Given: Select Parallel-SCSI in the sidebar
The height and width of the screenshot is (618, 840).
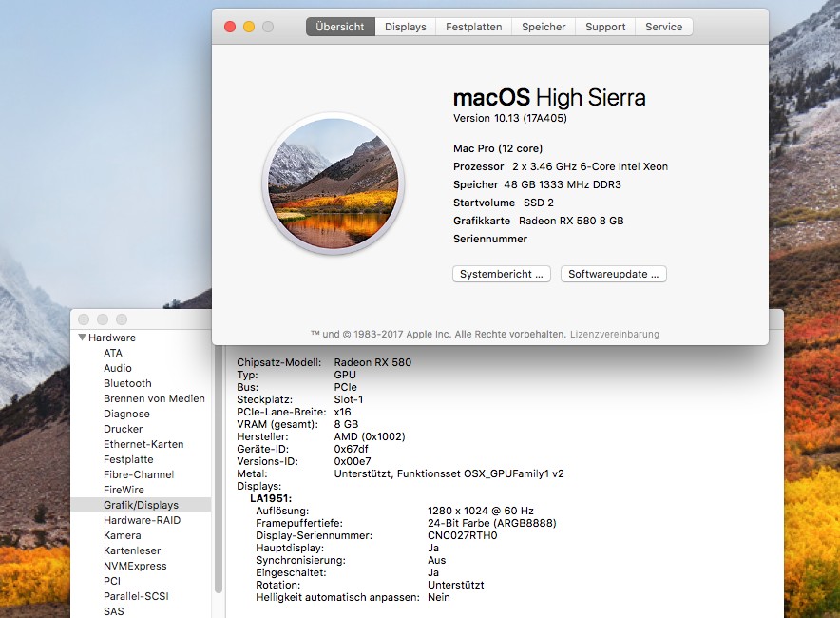Looking at the screenshot, I should (x=136, y=596).
